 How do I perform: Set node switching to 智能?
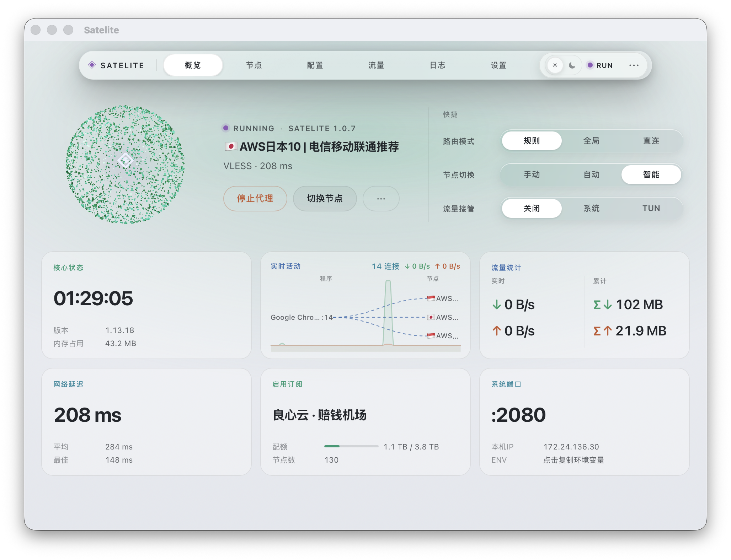[651, 174]
